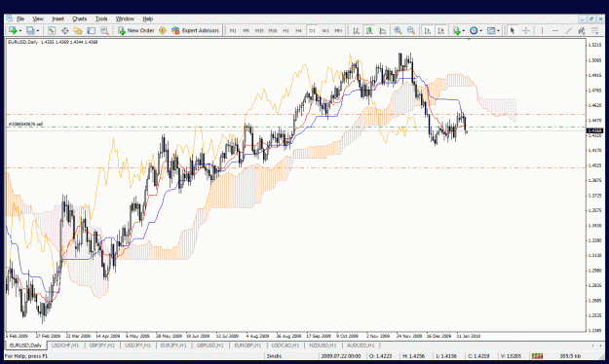
Task: Switch to the EURJPY,H1 chart tab
Action: coord(173,346)
